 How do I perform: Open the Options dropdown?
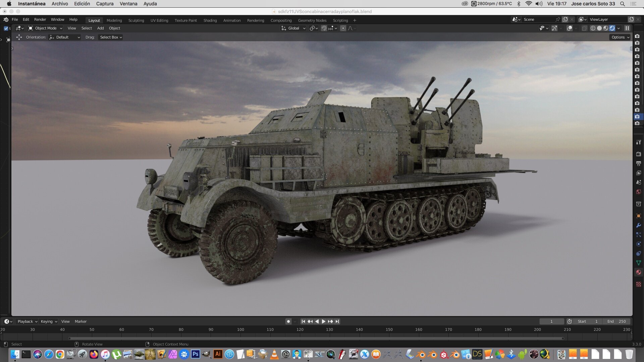pos(620,37)
